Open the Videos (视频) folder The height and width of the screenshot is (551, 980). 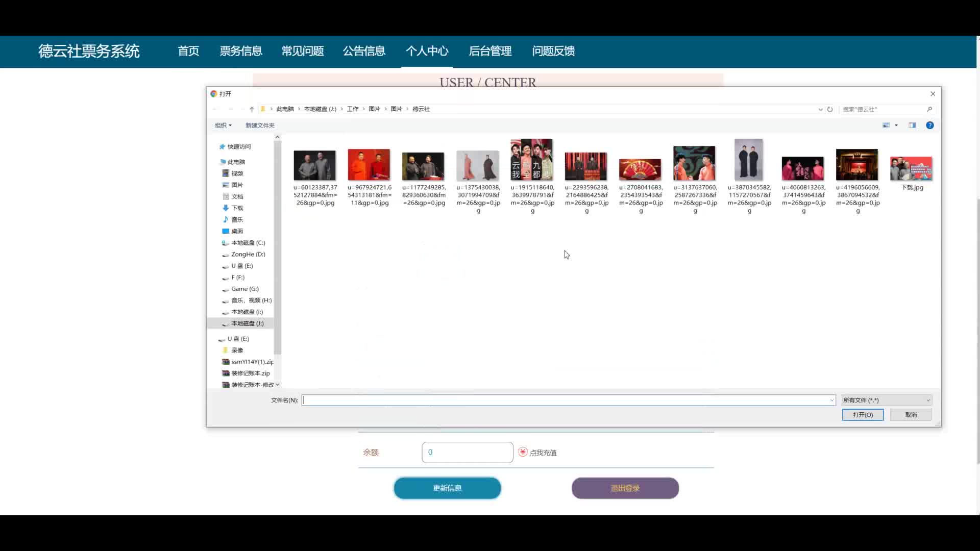click(x=233, y=173)
